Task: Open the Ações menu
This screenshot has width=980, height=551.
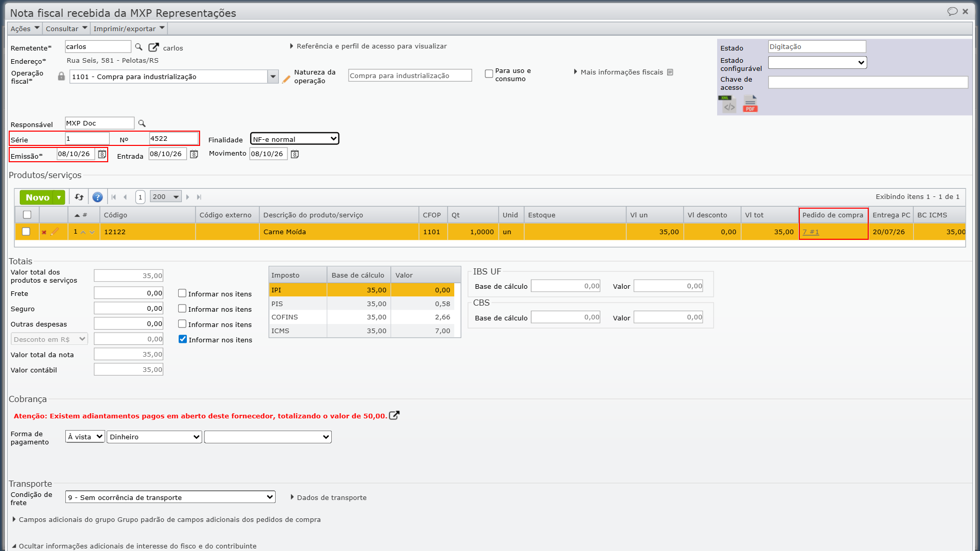Action: (24, 29)
